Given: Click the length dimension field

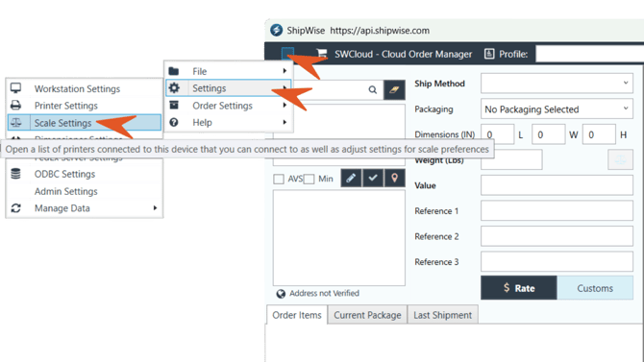Looking at the screenshot, I should (497, 134).
